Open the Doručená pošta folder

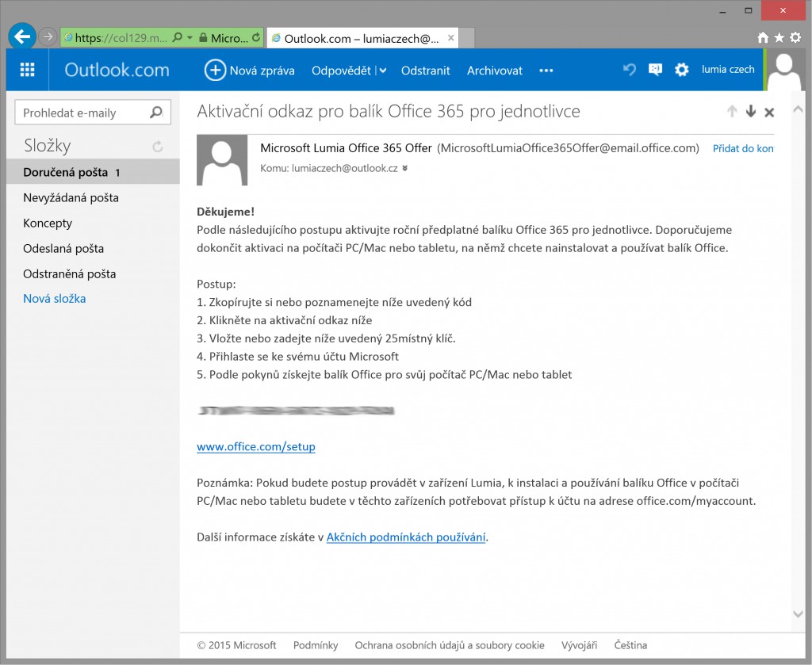pos(94,172)
